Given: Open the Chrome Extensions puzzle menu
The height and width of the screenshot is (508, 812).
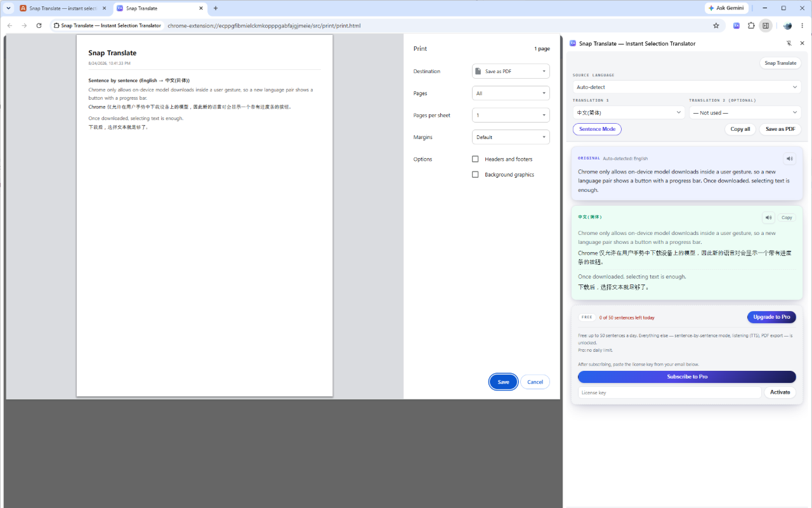Looking at the screenshot, I should (751, 25).
